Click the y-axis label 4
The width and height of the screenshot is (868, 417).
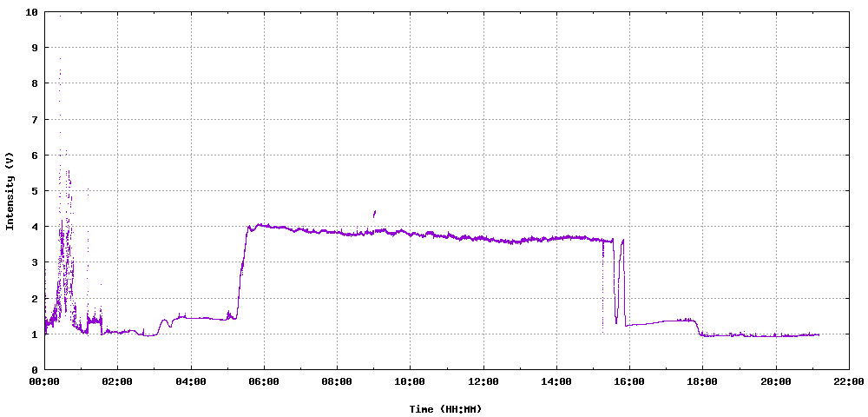pos(35,227)
